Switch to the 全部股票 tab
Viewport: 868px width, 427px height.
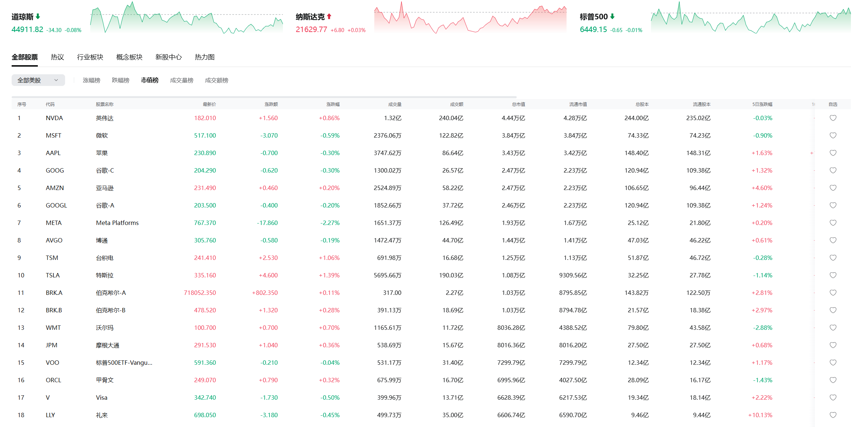(x=25, y=57)
